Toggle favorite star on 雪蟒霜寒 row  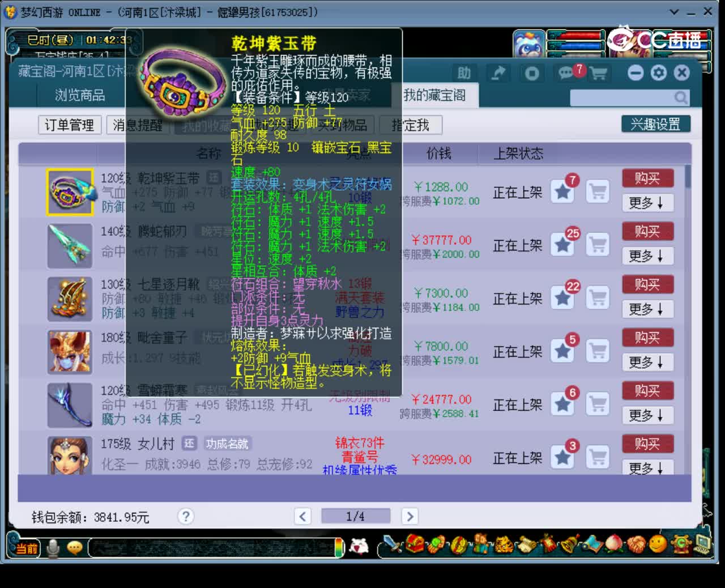562,404
